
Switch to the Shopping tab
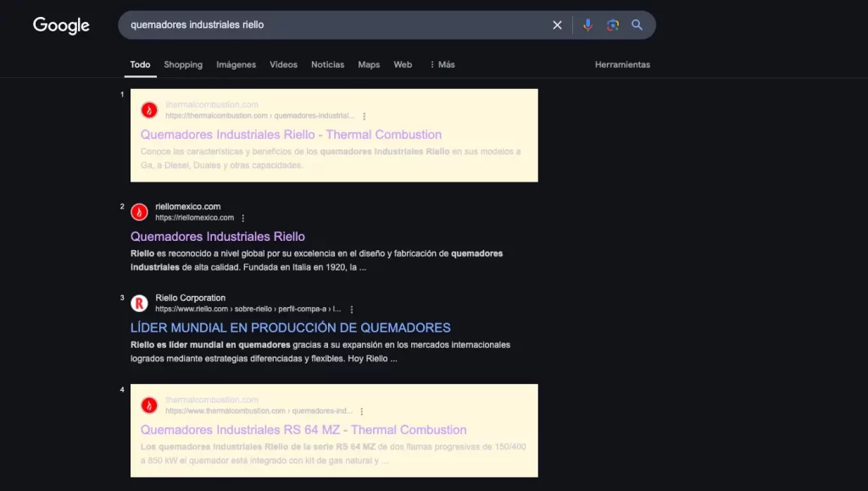[x=183, y=64]
